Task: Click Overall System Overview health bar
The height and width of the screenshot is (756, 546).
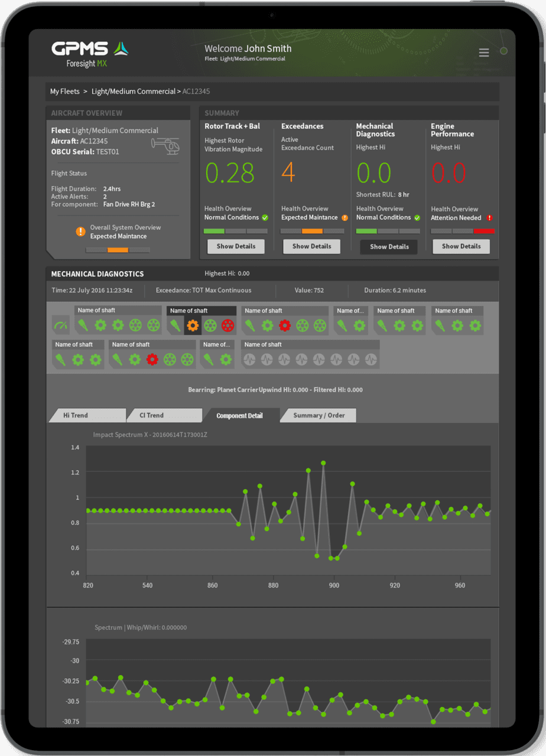Action: pyautogui.click(x=118, y=250)
